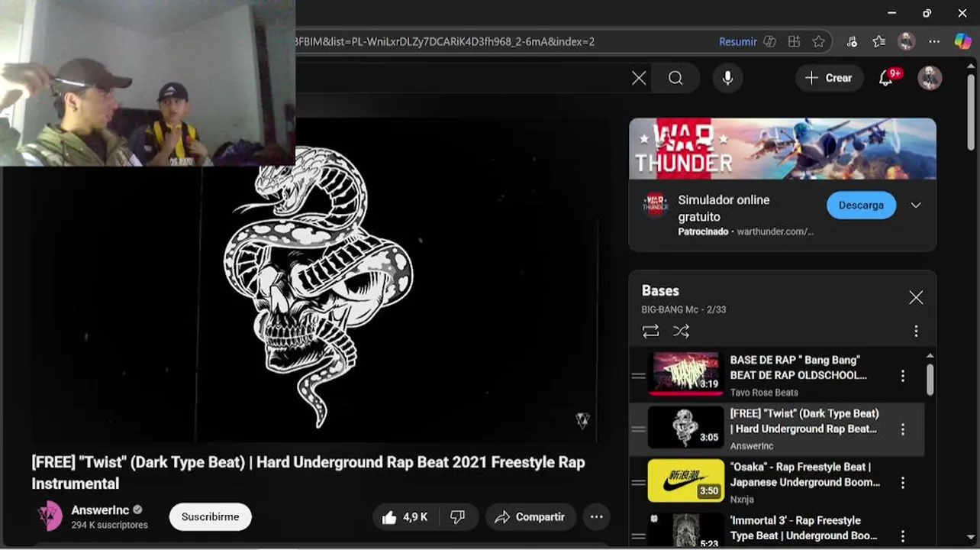Click "BIG-BANG Mc - 2/33" text
980x550 pixels.
click(684, 309)
